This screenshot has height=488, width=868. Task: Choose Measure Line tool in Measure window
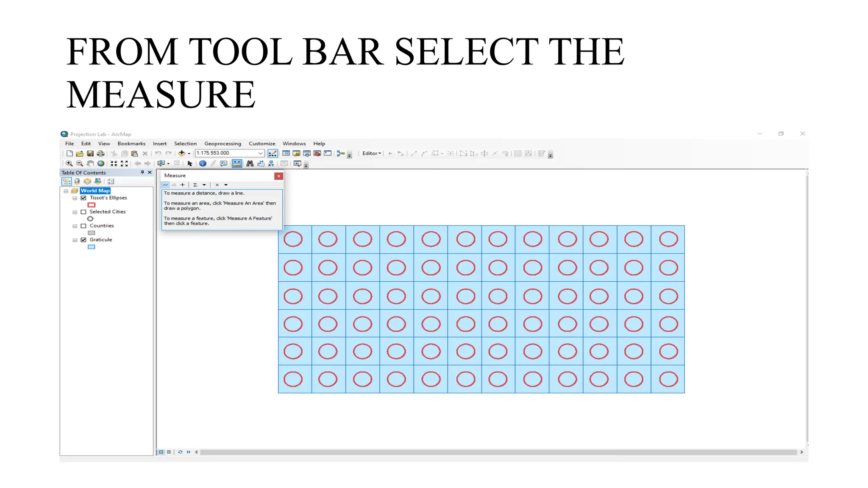point(165,185)
